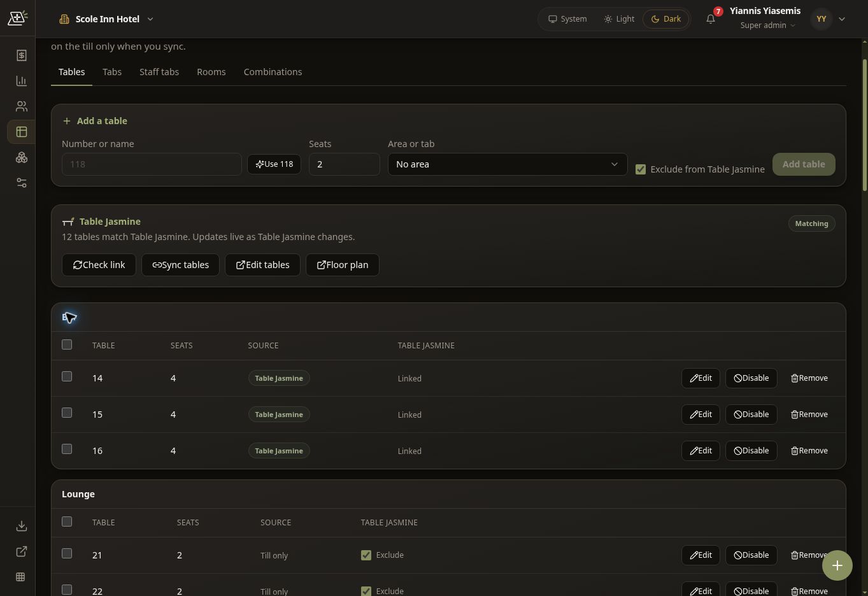Click the Sync tables button

(180, 265)
